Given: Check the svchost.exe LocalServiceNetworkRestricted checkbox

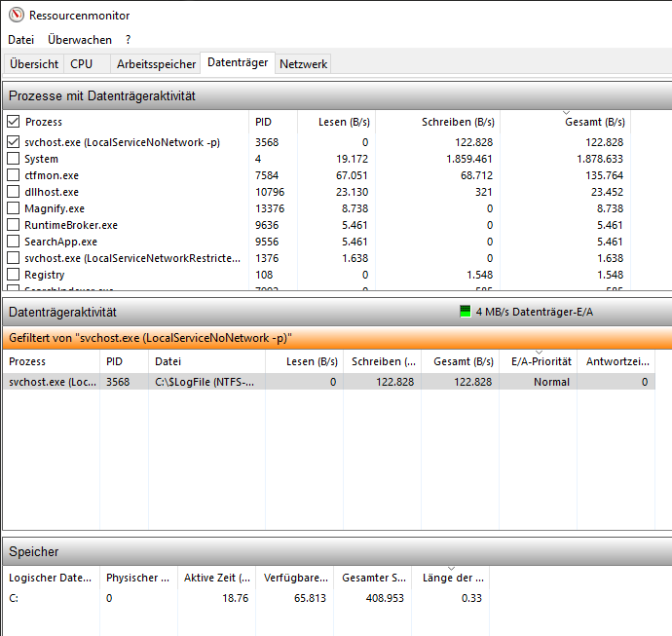Looking at the screenshot, I should pos(14,258).
